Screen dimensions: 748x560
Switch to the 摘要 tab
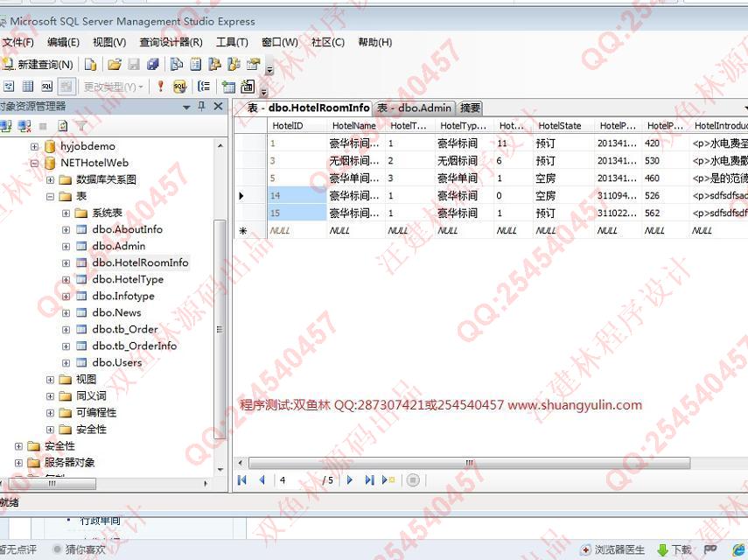click(470, 108)
